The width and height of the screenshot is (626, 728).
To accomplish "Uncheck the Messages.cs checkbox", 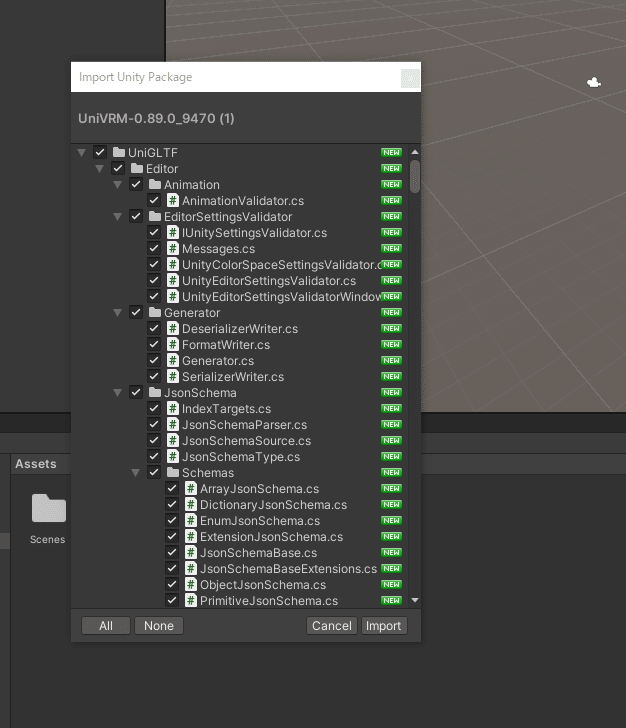I will point(154,248).
